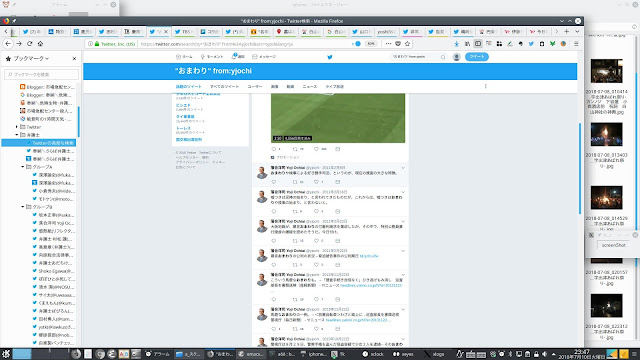Click the Firefox page vertical scrollbar

(580, 168)
